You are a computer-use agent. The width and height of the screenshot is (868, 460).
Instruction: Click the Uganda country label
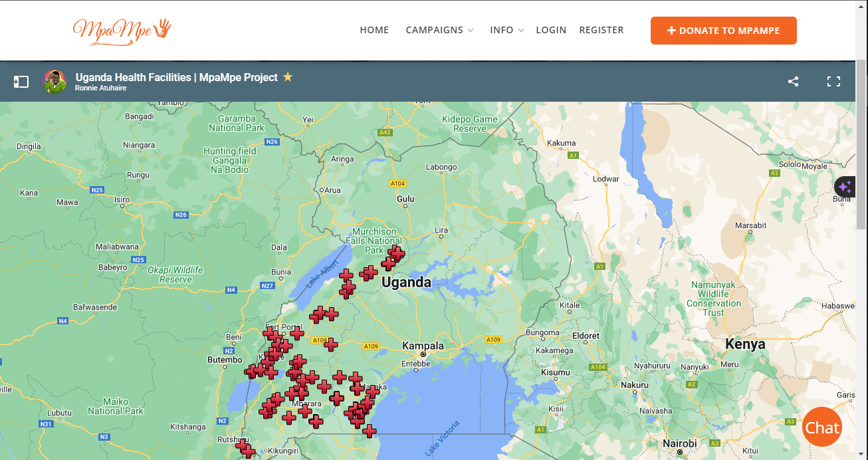(x=406, y=283)
